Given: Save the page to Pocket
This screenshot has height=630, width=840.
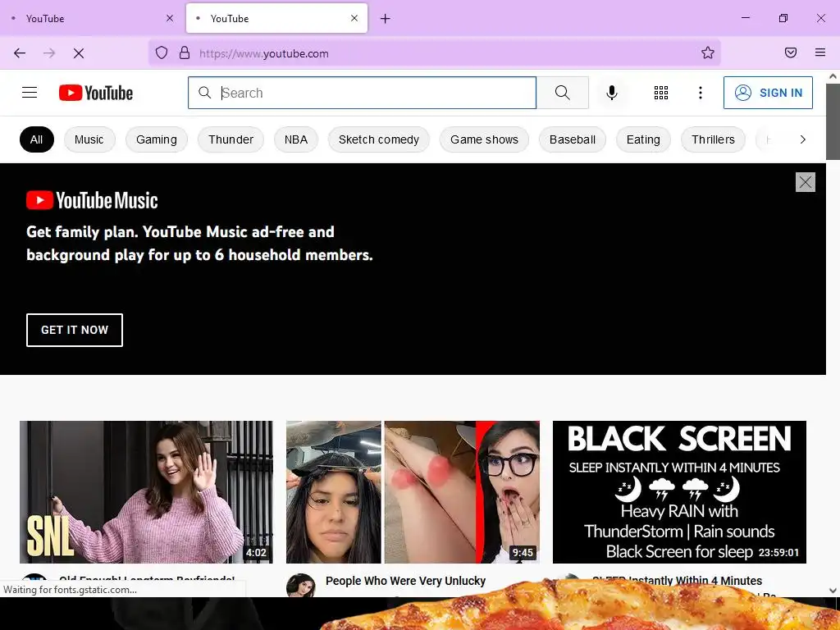Looking at the screenshot, I should (x=791, y=52).
